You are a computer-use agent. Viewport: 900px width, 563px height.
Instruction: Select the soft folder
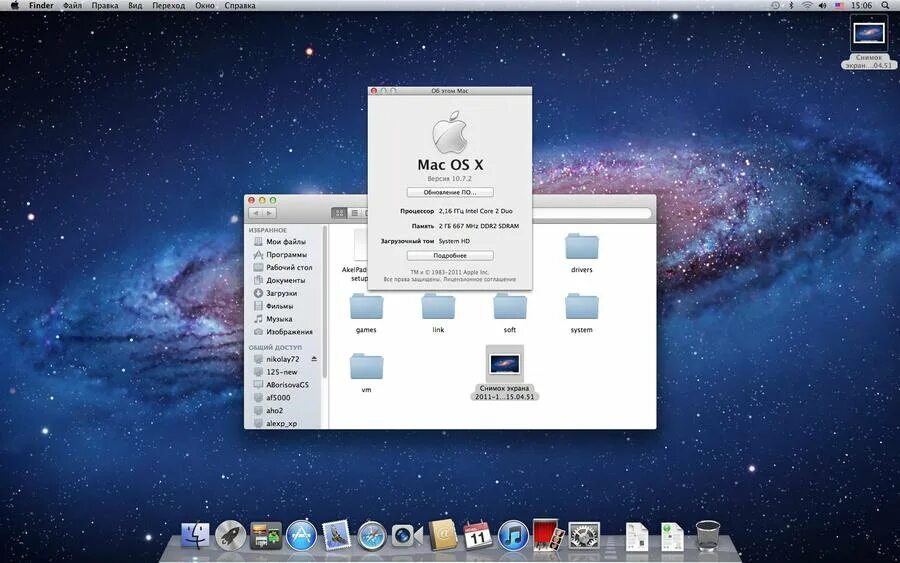[510, 313]
